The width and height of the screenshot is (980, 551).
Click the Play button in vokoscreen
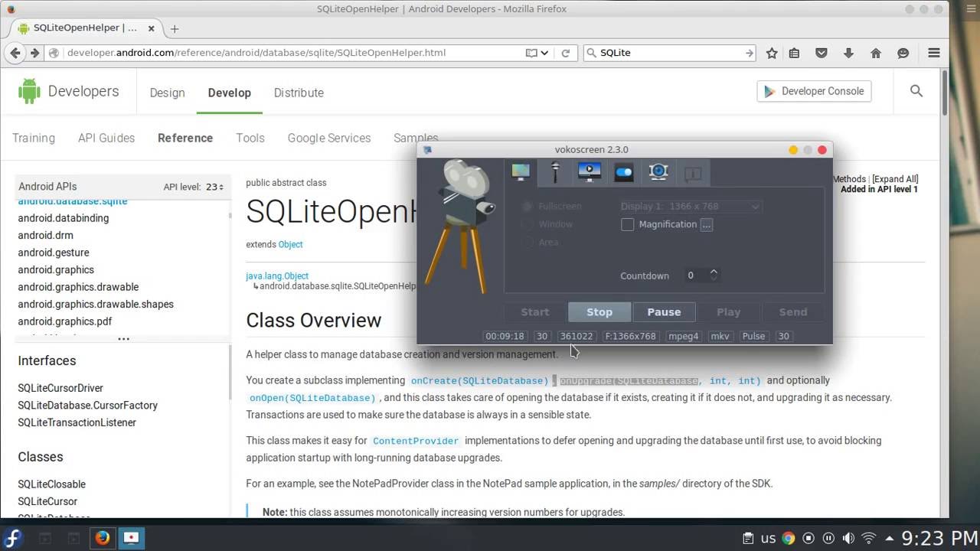(728, 311)
